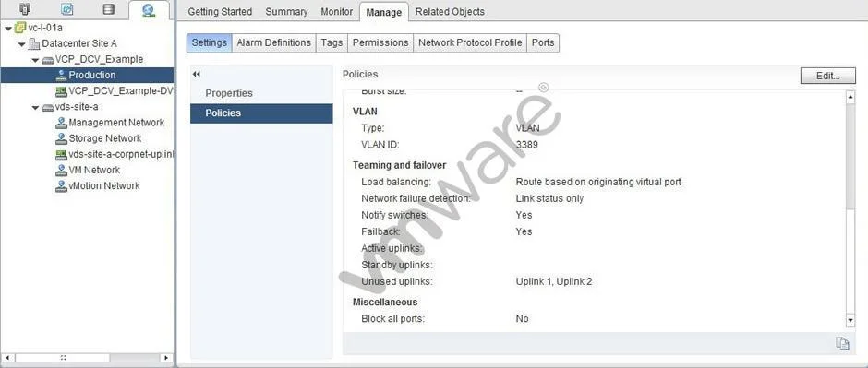Switch to the Monitor tab

click(x=336, y=12)
